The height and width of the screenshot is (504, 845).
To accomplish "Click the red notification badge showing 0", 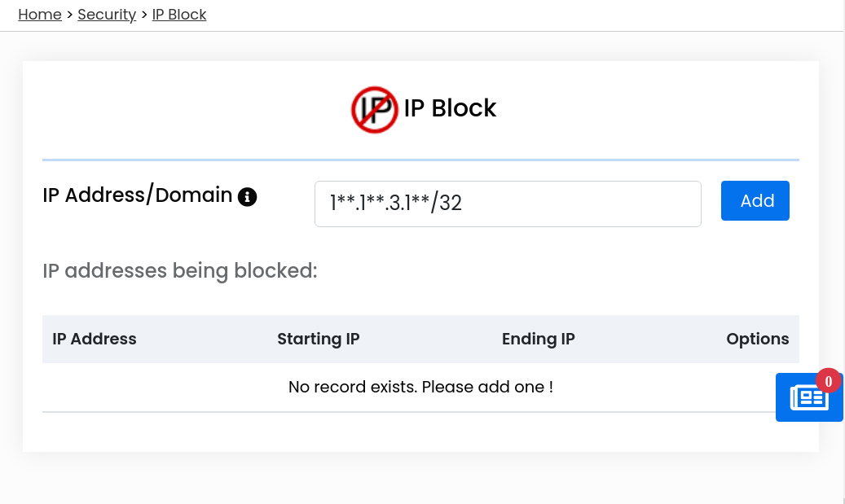I will click(x=828, y=381).
